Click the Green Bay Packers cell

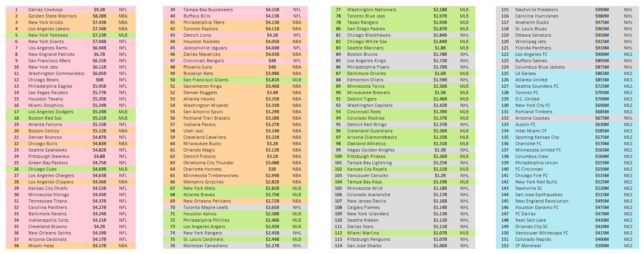point(48,163)
